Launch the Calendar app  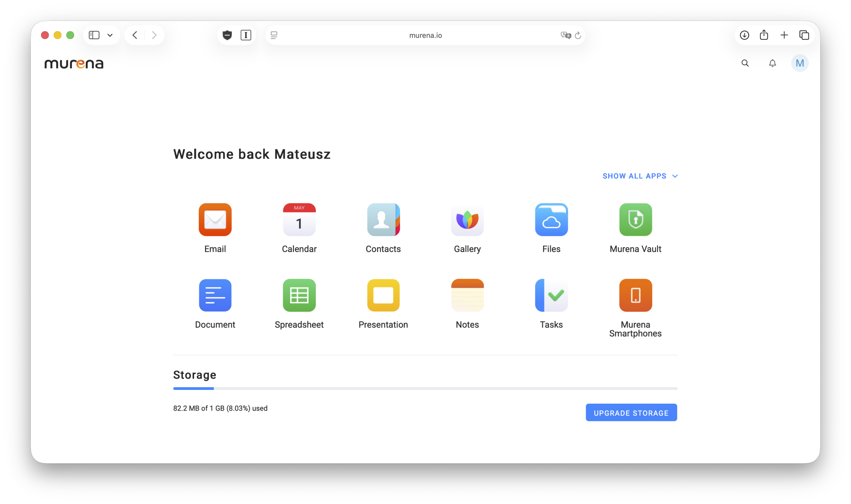click(x=299, y=219)
